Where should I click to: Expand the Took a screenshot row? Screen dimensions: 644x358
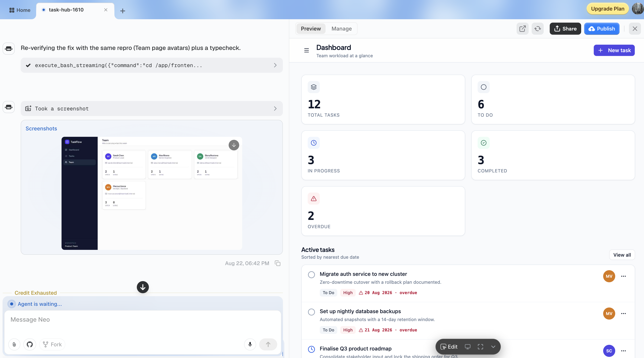[x=152, y=109]
